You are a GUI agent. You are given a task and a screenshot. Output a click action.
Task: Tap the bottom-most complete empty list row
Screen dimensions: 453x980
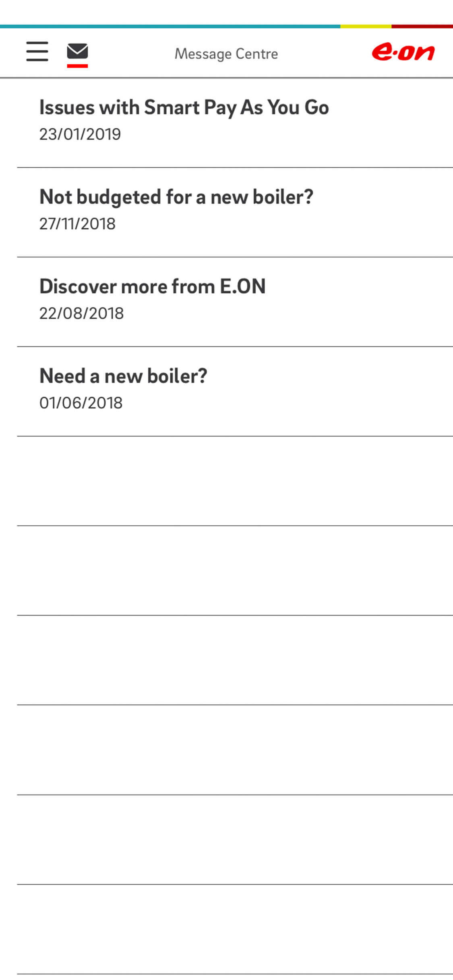pos(235,929)
